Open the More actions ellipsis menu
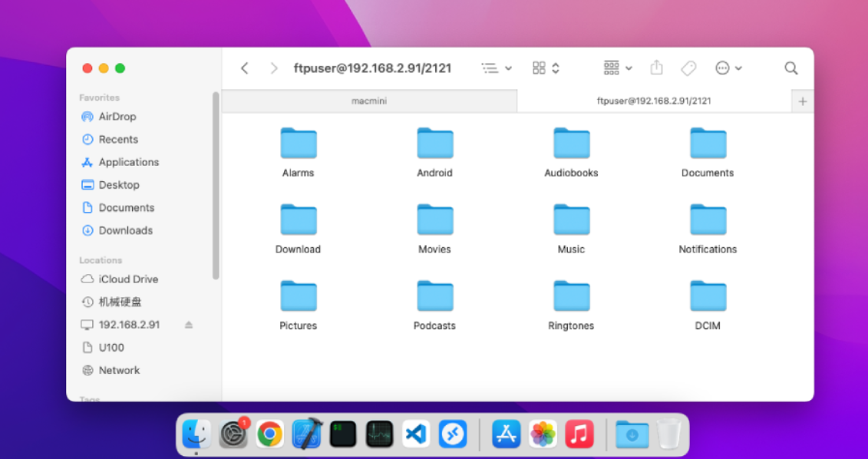868x459 pixels. [x=728, y=68]
